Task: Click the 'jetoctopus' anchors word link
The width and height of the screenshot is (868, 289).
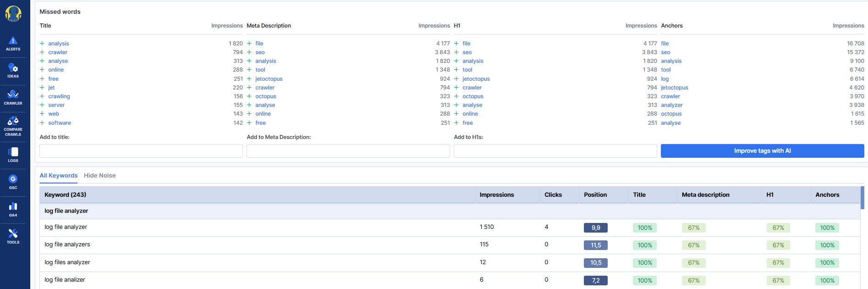Action: [x=674, y=88]
